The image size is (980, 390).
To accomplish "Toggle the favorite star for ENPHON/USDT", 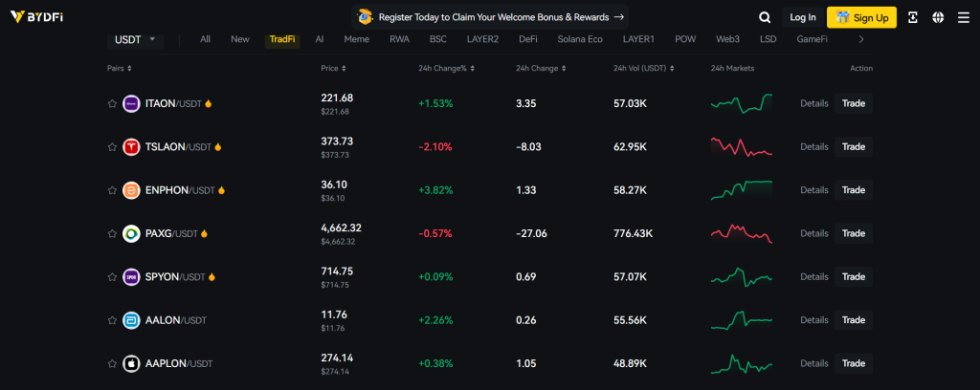I will 112,190.
